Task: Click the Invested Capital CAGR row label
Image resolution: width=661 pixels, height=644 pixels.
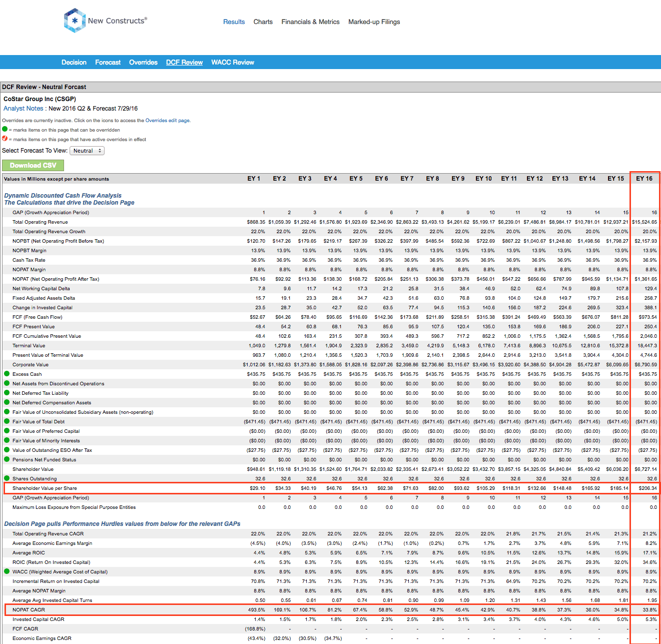Action: (x=39, y=619)
